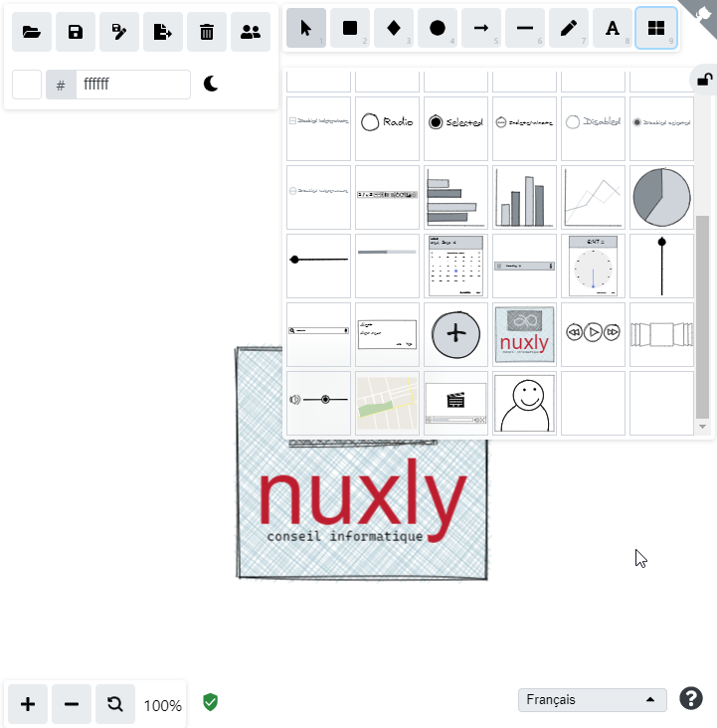The width and height of the screenshot is (717, 728).
Task: Click the save-as pencil file icon
Action: point(119,32)
